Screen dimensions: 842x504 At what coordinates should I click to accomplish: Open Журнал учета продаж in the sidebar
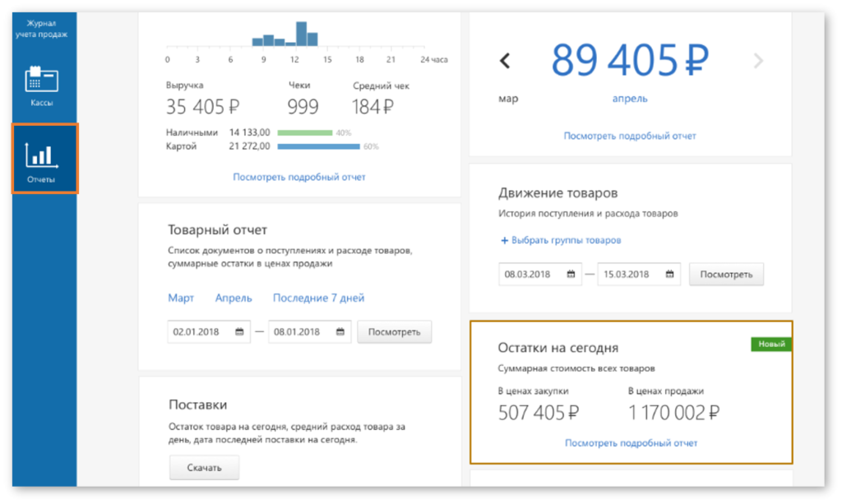point(44,26)
